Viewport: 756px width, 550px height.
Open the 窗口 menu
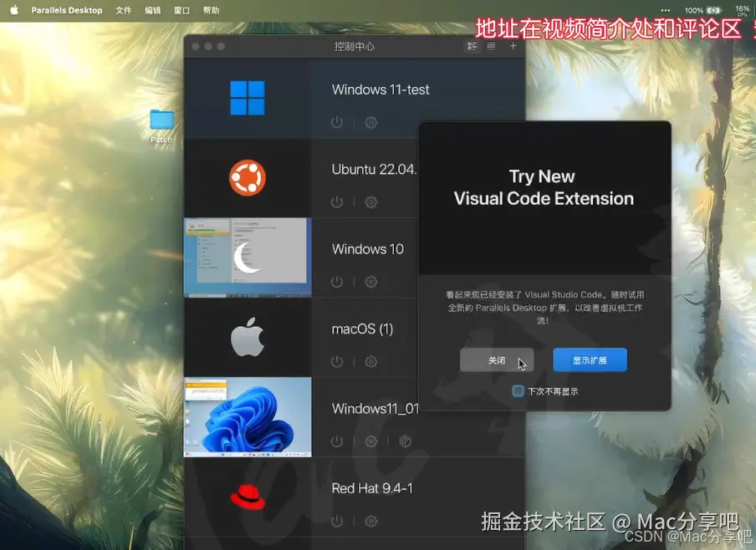click(181, 10)
